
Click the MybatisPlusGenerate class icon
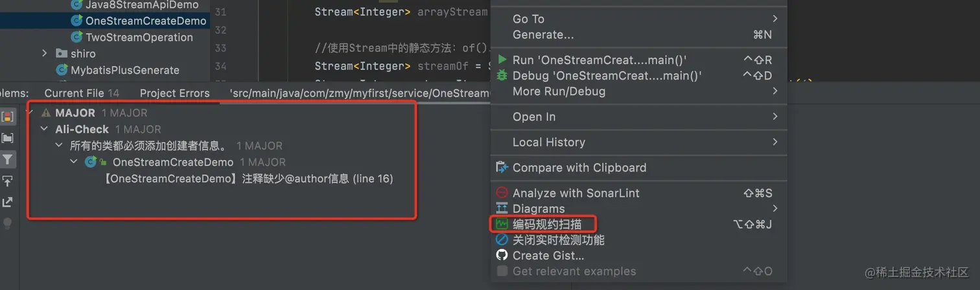click(62, 70)
